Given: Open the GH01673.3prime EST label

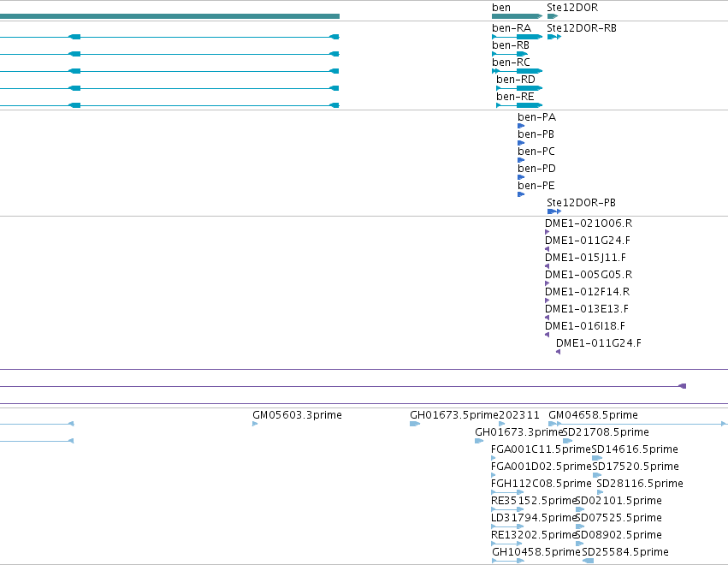Looking at the screenshot, I should [518, 432].
